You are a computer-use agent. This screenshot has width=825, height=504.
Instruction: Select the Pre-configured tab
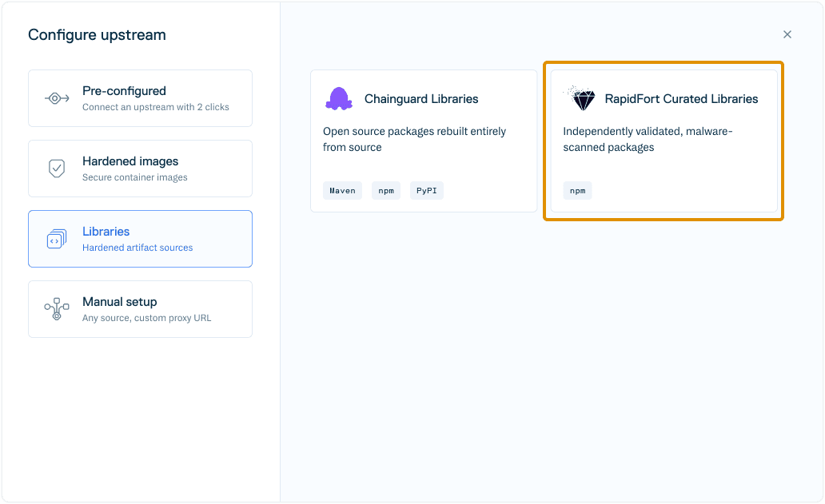point(140,98)
